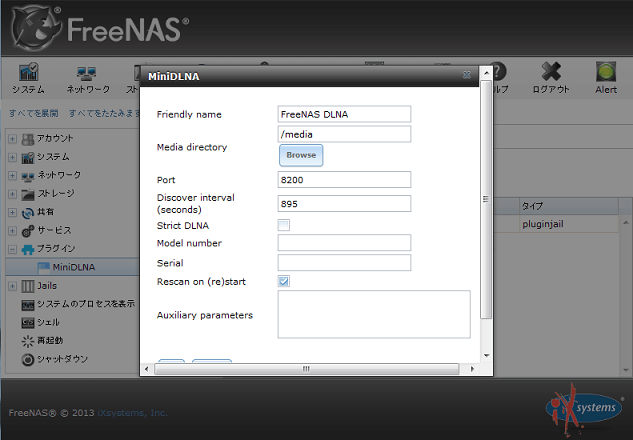Click the dialog vertical scrollbar thumb
This screenshot has width=633, height=440.
(486, 199)
